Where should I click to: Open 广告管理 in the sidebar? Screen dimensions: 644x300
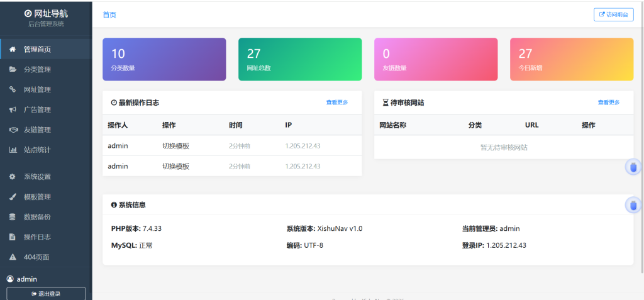46,109
